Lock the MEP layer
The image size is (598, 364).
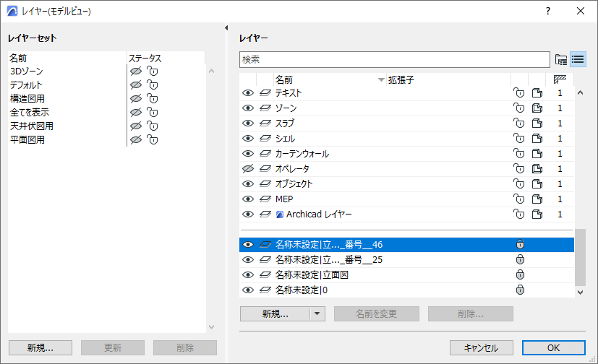click(519, 199)
